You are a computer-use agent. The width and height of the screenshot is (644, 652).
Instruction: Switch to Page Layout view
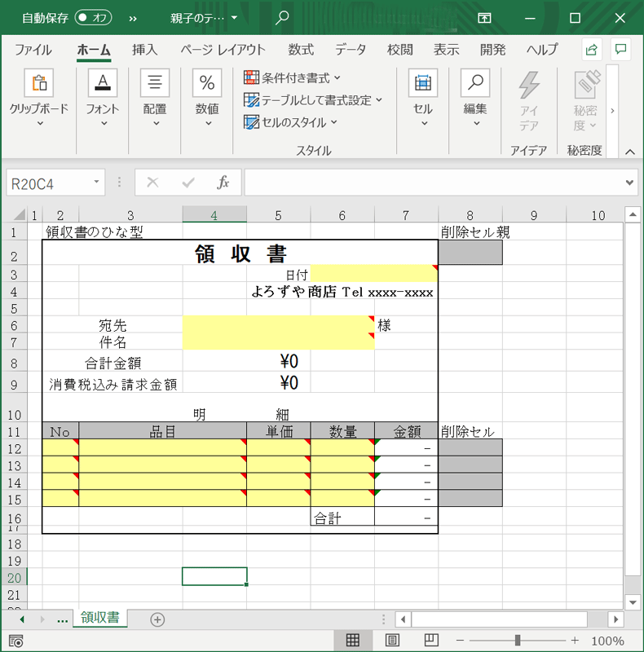[x=392, y=641]
